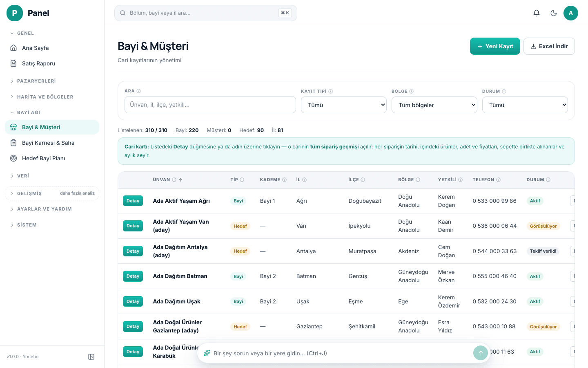Image resolution: width=588 pixels, height=368 pixels.
Task: Click the Excel İndir button
Action: point(549,46)
